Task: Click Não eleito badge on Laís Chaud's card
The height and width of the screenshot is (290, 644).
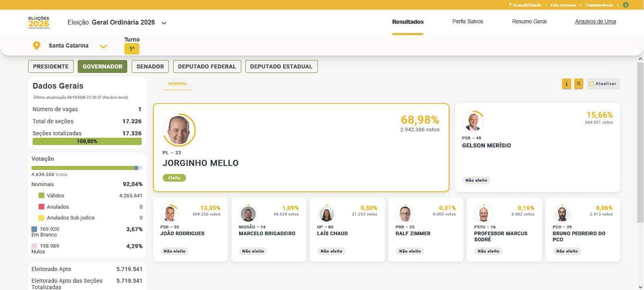Action: [x=331, y=251]
